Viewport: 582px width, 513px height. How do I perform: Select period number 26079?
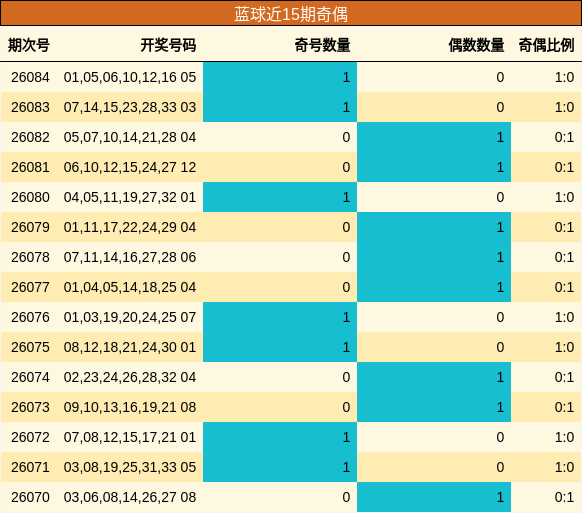tap(30, 227)
